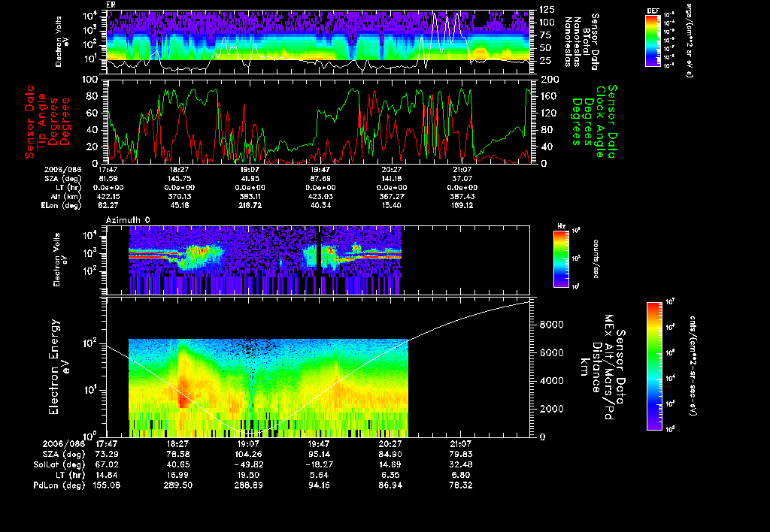This screenshot has width=770, height=532.
Task: Select the Electron Energy spectrogram with altitude curve
Action: pos(318,367)
